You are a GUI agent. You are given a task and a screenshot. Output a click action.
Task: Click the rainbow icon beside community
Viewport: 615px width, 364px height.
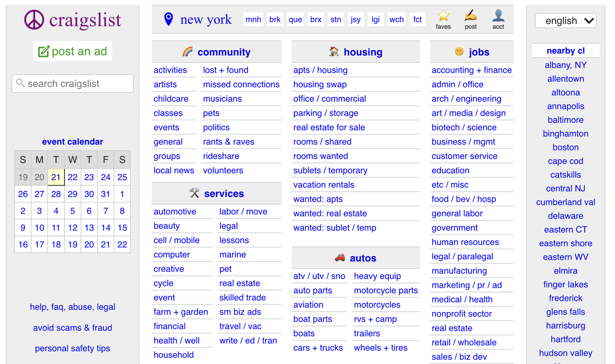tap(187, 51)
